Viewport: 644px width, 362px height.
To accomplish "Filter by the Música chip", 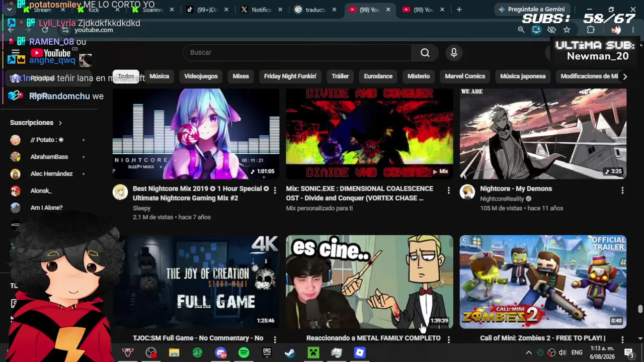I will tap(159, 76).
